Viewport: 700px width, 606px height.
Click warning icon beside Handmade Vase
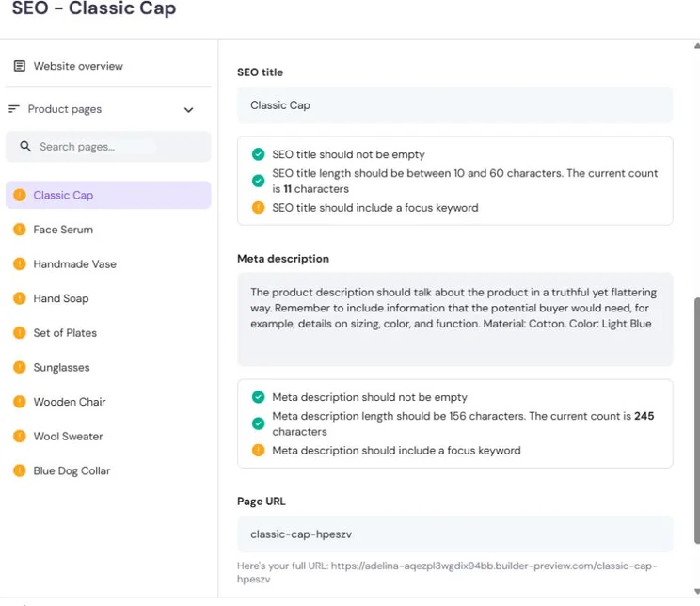click(20, 263)
